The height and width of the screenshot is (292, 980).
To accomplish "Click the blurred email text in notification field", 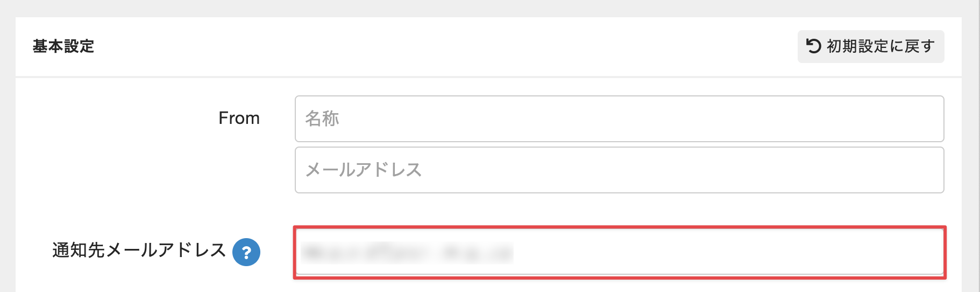I will pyautogui.click(x=407, y=252).
